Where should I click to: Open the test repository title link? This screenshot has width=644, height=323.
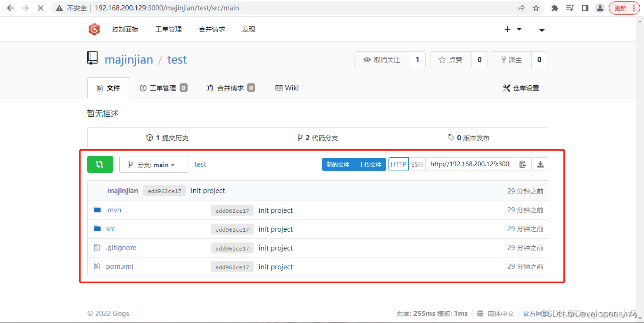tap(177, 60)
